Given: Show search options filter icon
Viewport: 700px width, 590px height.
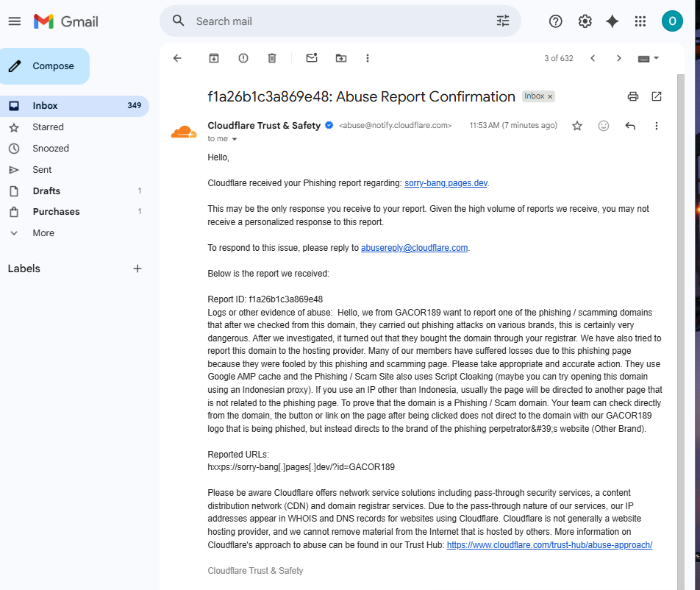Looking at the screenshot, I should coord(503,21).
